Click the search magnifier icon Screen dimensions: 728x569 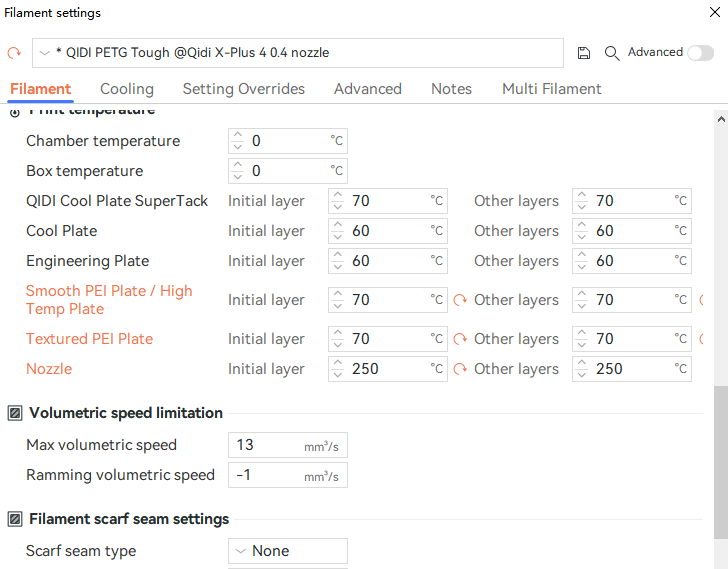pyautogui.click(x=612, y=53)
